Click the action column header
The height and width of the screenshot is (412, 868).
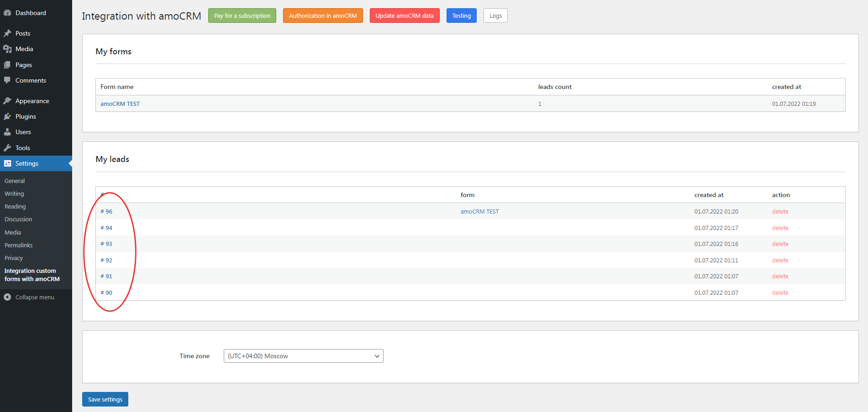tap(781, 195)
